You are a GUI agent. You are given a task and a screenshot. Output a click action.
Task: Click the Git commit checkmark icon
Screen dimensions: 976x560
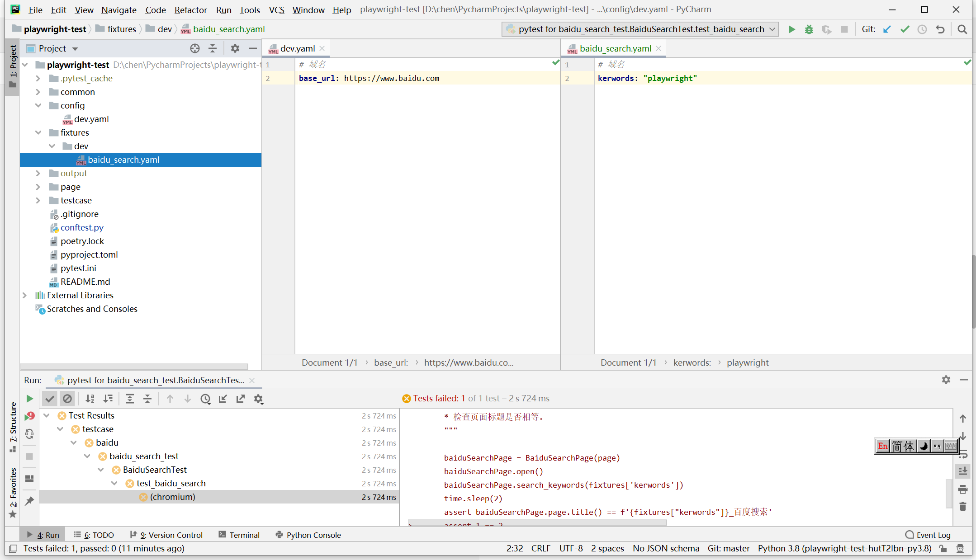coord(905,29)
